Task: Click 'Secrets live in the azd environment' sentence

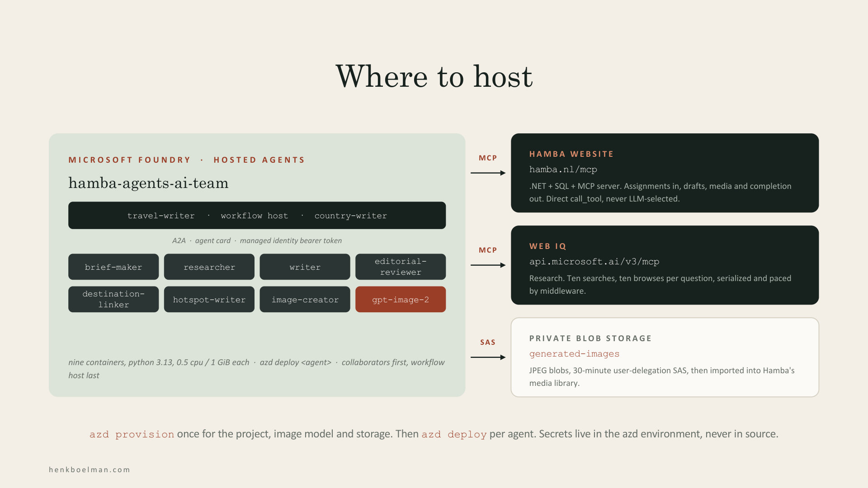Action: 659,434
